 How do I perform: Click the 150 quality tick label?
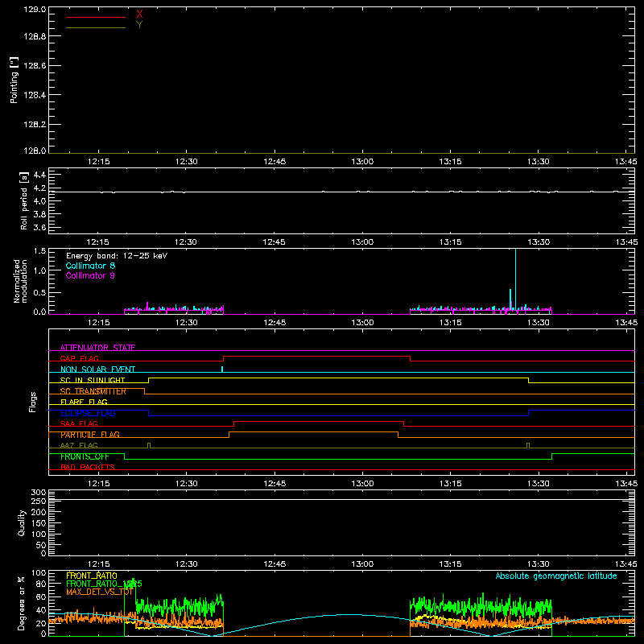click(39, 523)
